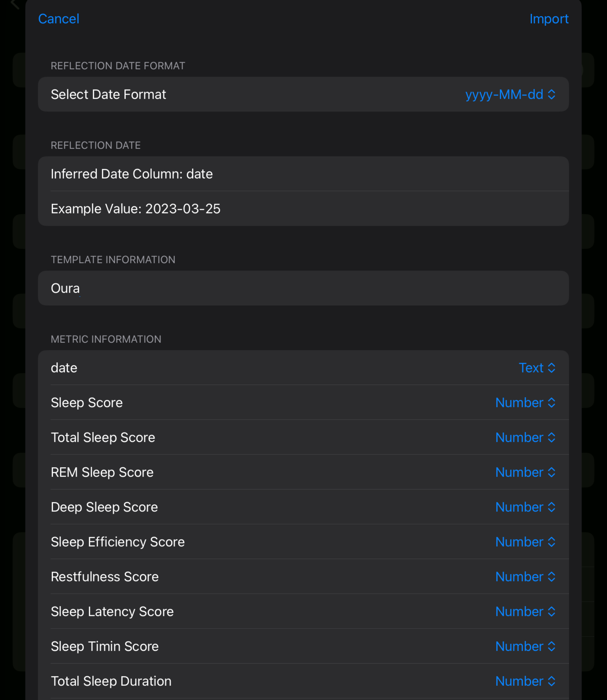Open type picker for Sleep Latency Score
Viewport: 607px width, 700px height.
coord(525,612)
